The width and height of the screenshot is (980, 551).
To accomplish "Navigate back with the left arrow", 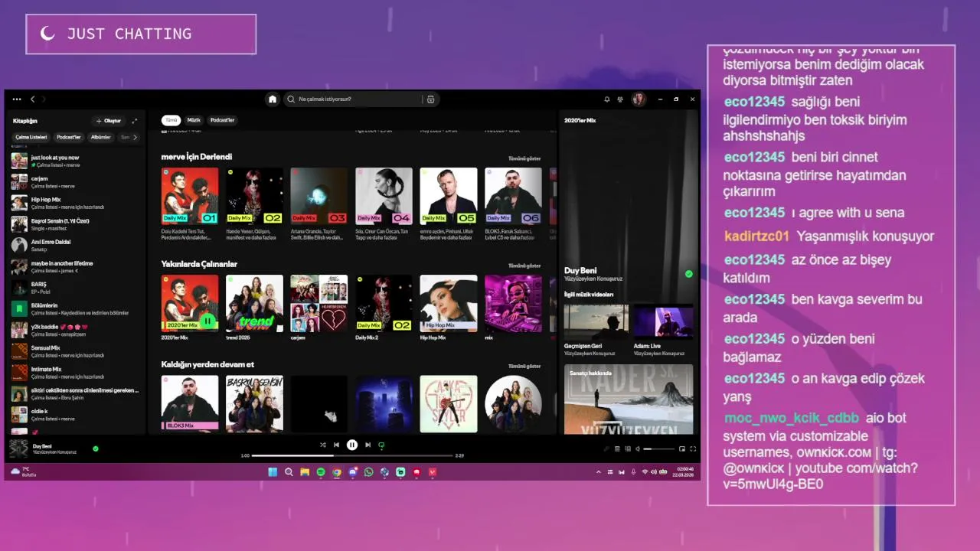I will (x=32, y=99).
